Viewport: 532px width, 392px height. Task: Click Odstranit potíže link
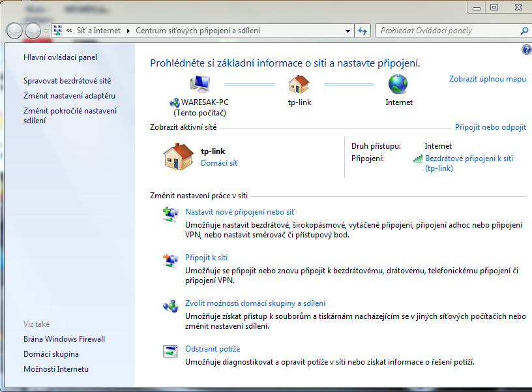pyautogui.click(x=213, y=349)
